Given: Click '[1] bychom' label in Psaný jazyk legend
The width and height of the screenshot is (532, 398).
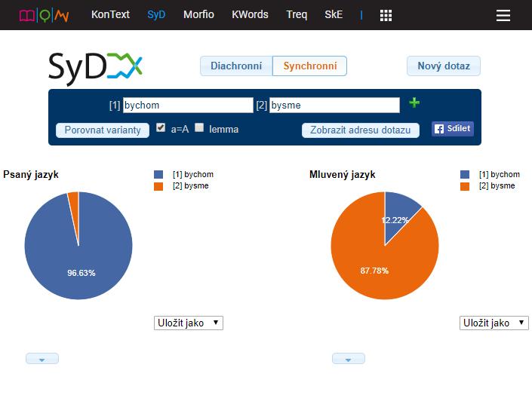Looking at the screenshot, I should click(x=193, y=174).
